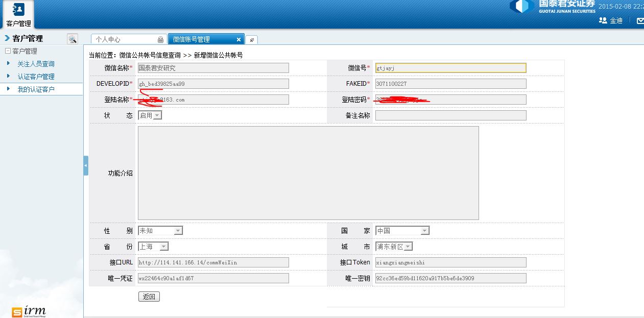The image size is (644, 318).
Task: Click the breadcrumb text 新增微信公共帐号
Action: coord(218,55)
